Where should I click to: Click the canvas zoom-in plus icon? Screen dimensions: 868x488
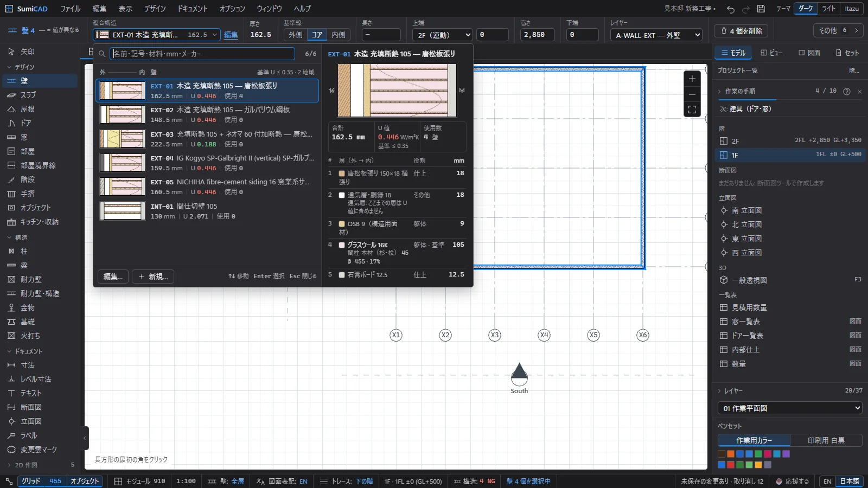[x=692, y=79]
